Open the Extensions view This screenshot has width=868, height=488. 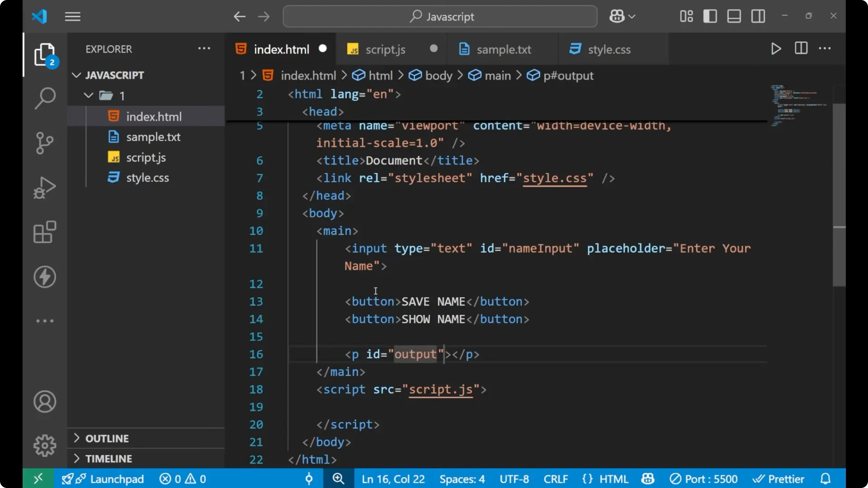click(x=45, y=232)
